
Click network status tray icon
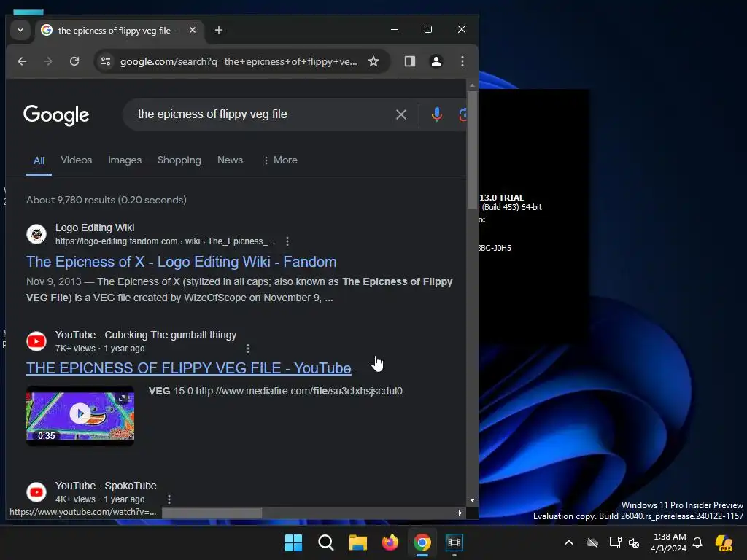pyautogui.click(x=615, y=542)
